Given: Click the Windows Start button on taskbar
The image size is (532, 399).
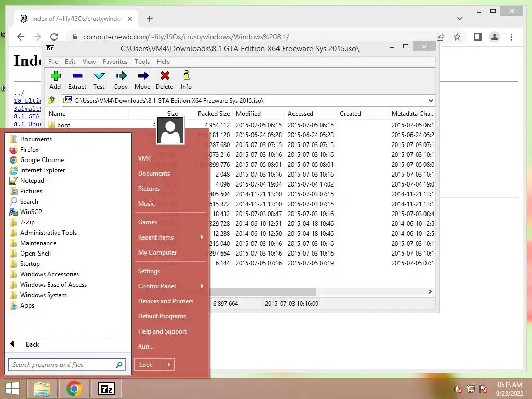Looking at the screenshot, I should click(x=12, y=389).
